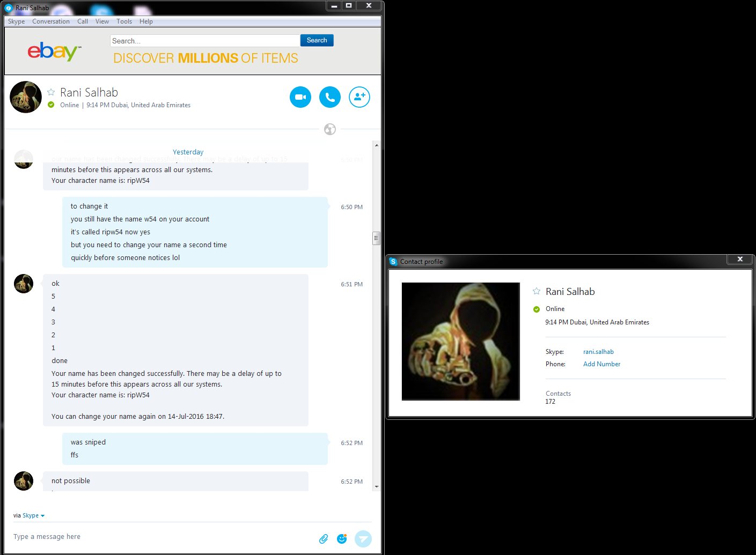Attach a file with the paperclip icon
Image resolution: width=756 pixels, height=555 pixels.
324,539
